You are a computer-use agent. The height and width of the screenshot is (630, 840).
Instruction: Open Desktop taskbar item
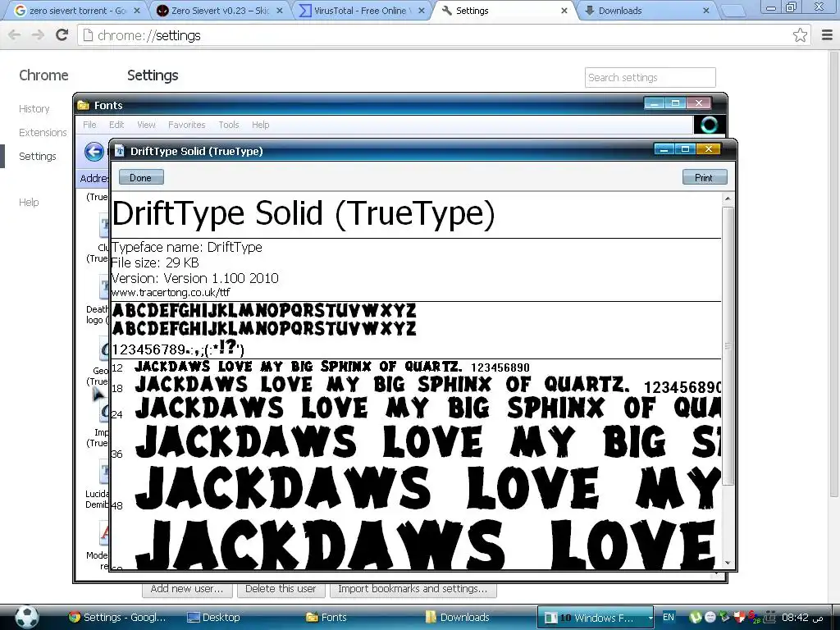point(214,618)
